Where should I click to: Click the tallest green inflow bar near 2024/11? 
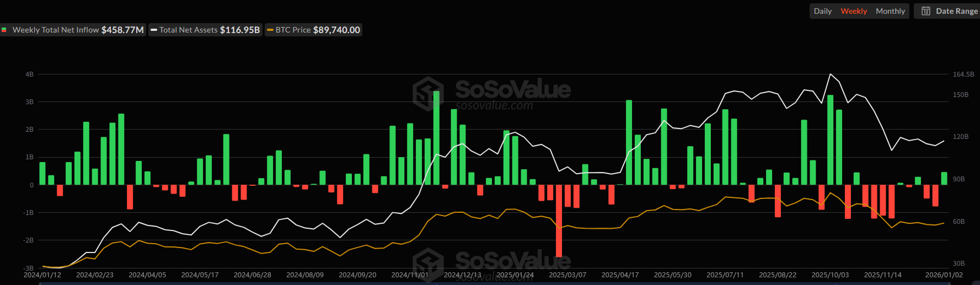point(436,138)
